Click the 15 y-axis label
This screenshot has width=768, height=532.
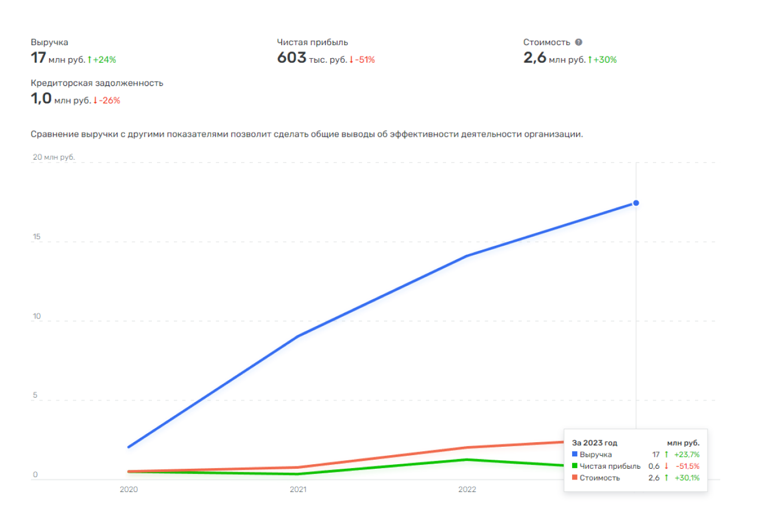click(37, 237)
